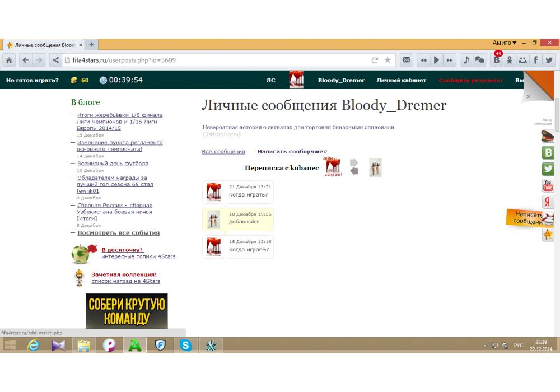Click the music note toolbar icon
The height and width of the screenshot is (392, 560).
coord(466,60)
